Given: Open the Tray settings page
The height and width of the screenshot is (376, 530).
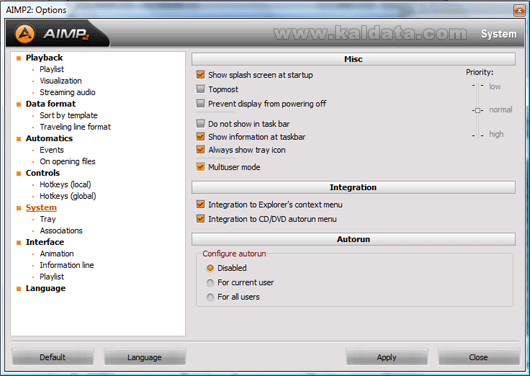Looking at the screenshot, I should click(x=48, y=219).
